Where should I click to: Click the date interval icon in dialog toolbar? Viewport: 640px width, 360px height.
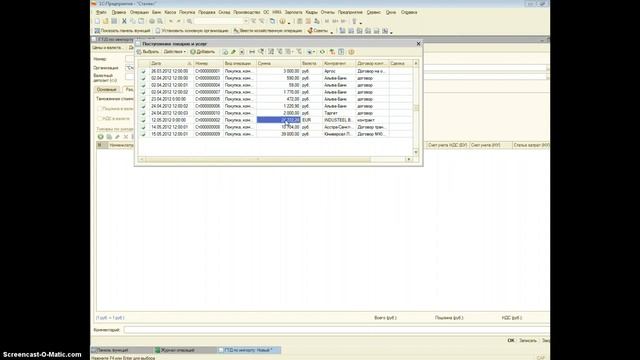point(252,52)
